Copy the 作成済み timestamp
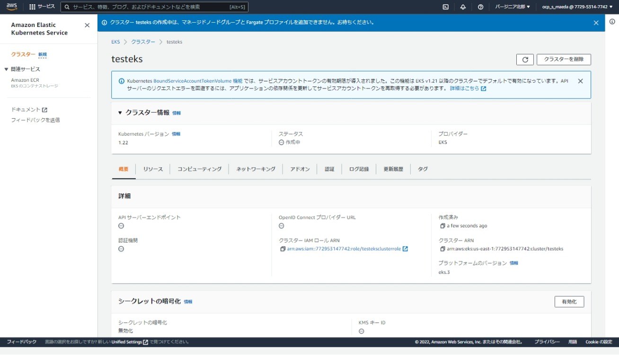 coord(442,226)
